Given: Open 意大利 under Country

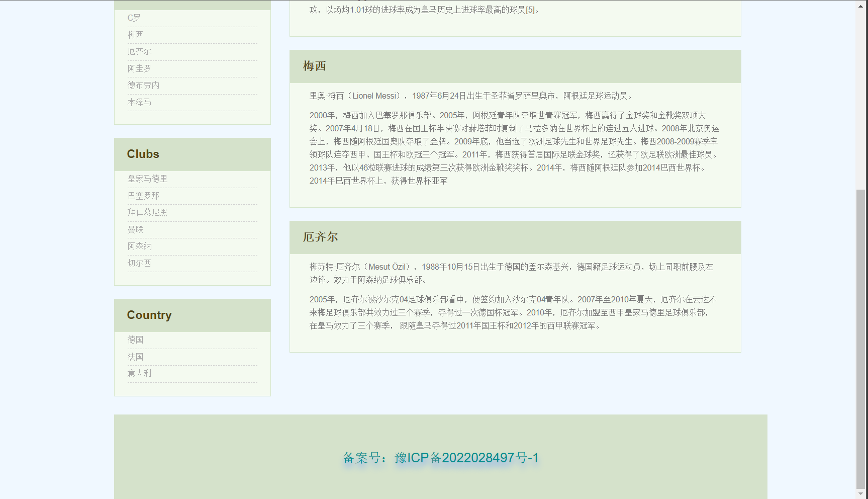Looking at the screenshot, I should tap(139, 374).
